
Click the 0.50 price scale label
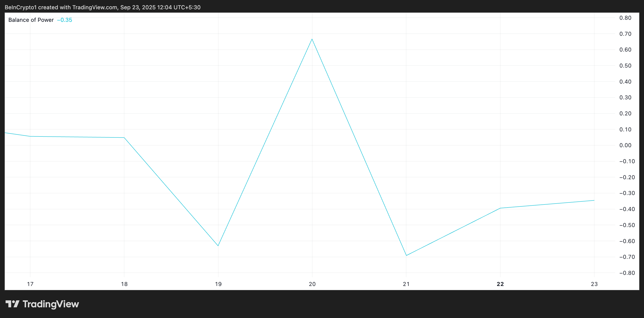tap(625, 66)
